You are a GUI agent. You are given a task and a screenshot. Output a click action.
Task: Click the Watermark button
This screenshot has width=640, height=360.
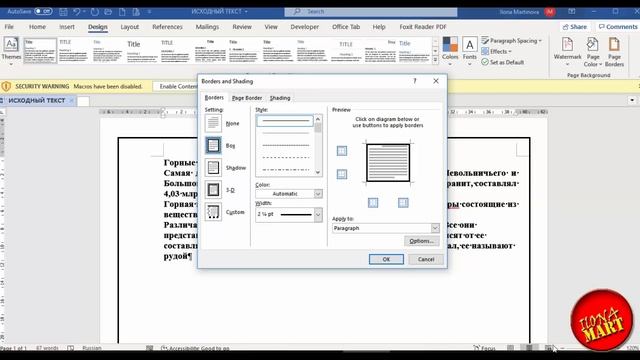(x=567, y=51)
